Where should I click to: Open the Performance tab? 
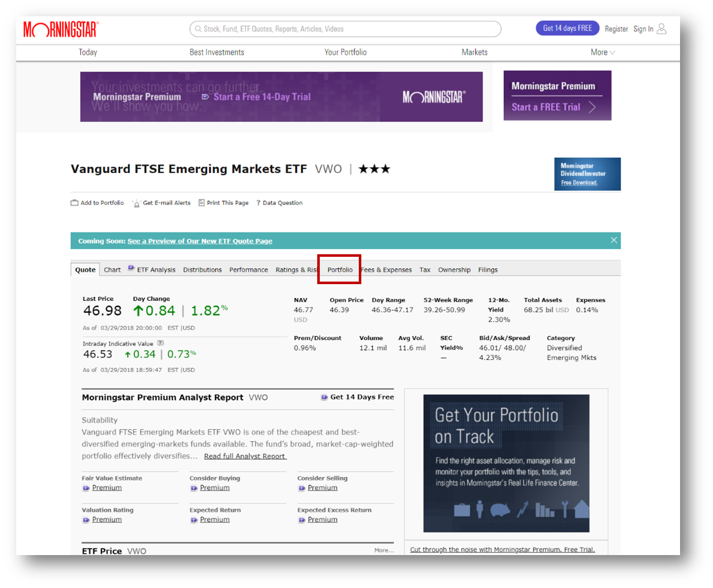[248, 270]
